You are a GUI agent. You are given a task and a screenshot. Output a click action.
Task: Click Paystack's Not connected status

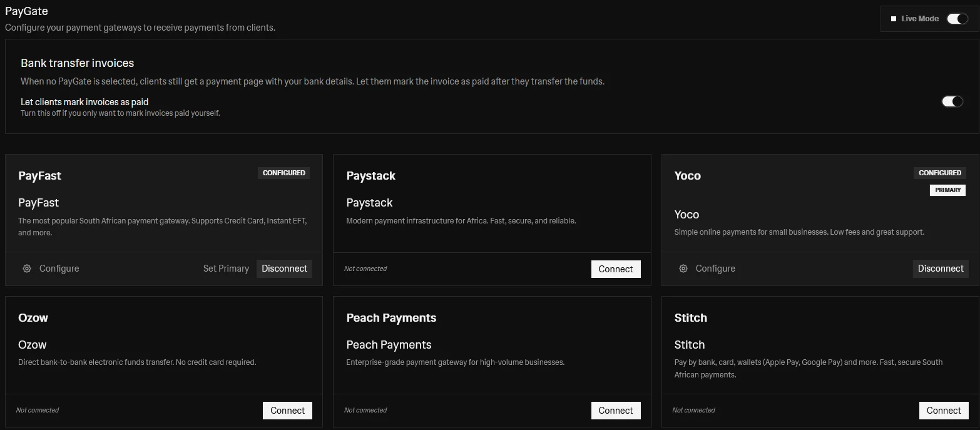coord(365,269)
